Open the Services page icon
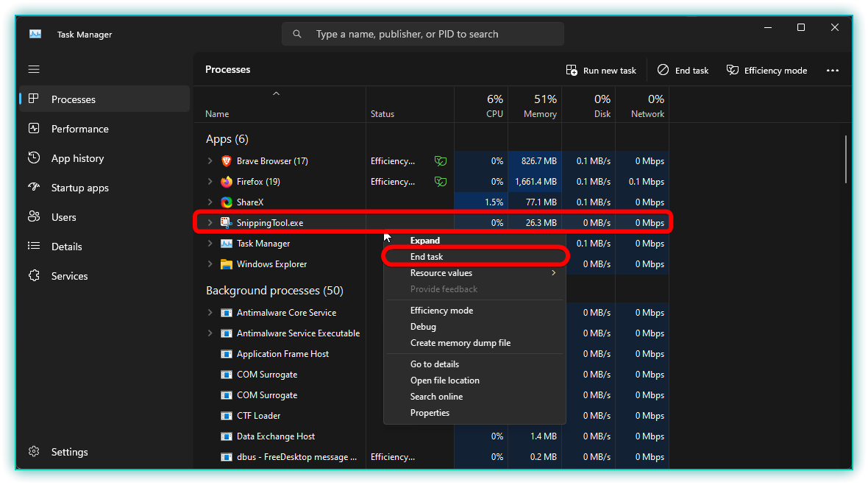868x485 pixels. (34, 276)
